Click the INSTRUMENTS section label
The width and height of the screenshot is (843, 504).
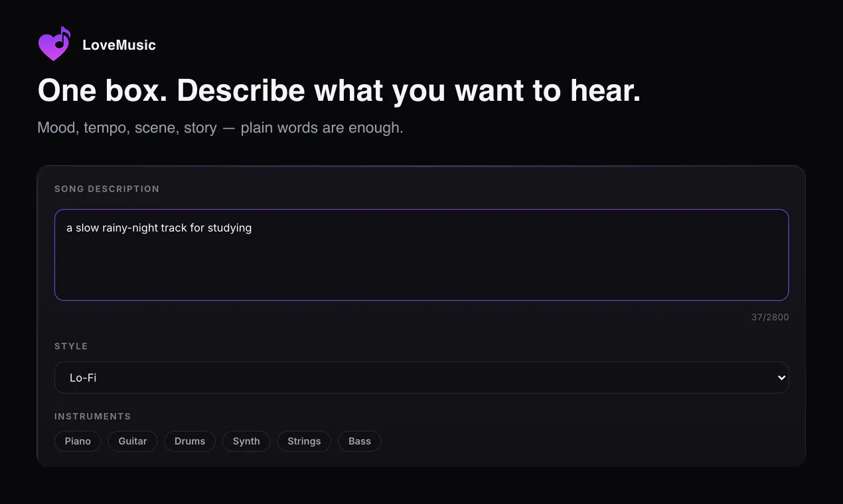point(92,416)
